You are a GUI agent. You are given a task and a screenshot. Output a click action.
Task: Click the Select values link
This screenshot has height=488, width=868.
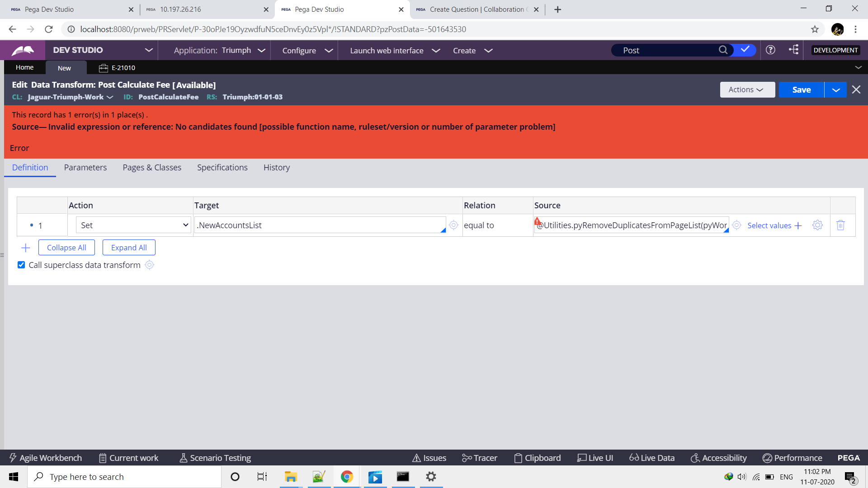(x=769, y=225)
